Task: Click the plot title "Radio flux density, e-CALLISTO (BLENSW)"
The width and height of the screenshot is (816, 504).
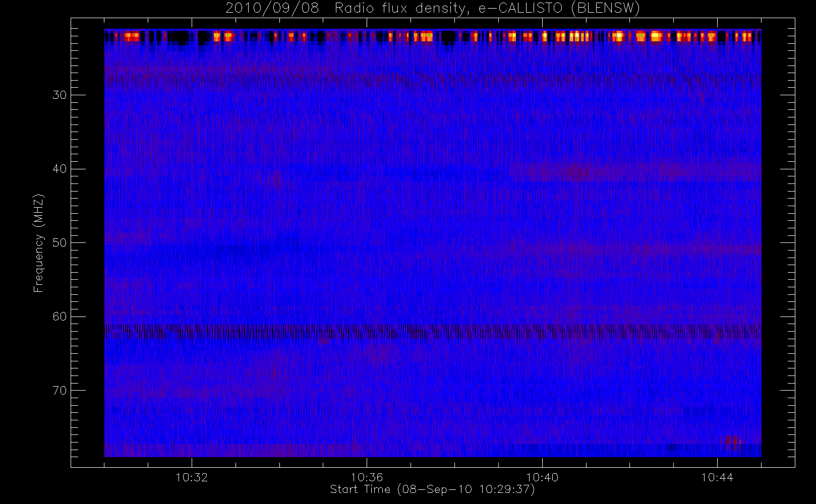Action: tap(487, 9)
